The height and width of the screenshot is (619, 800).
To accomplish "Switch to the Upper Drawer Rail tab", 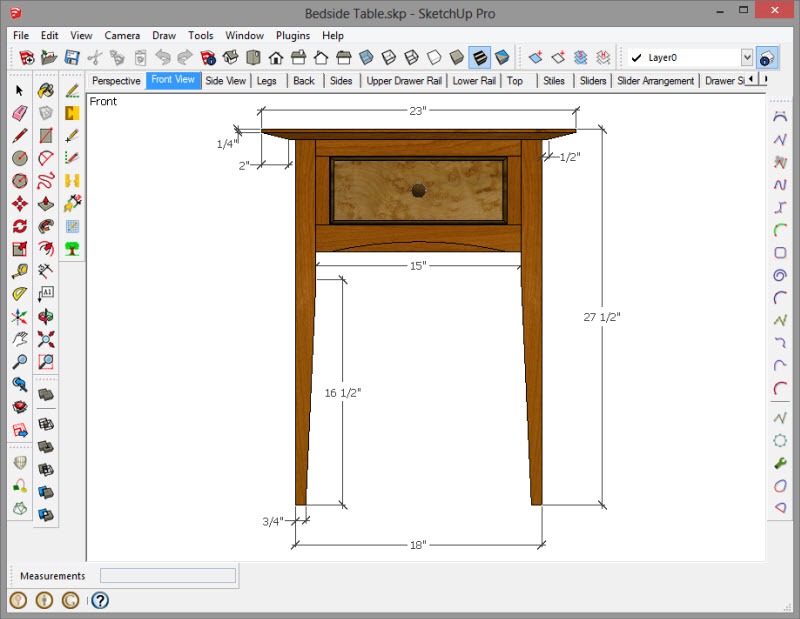I will 403,81.
